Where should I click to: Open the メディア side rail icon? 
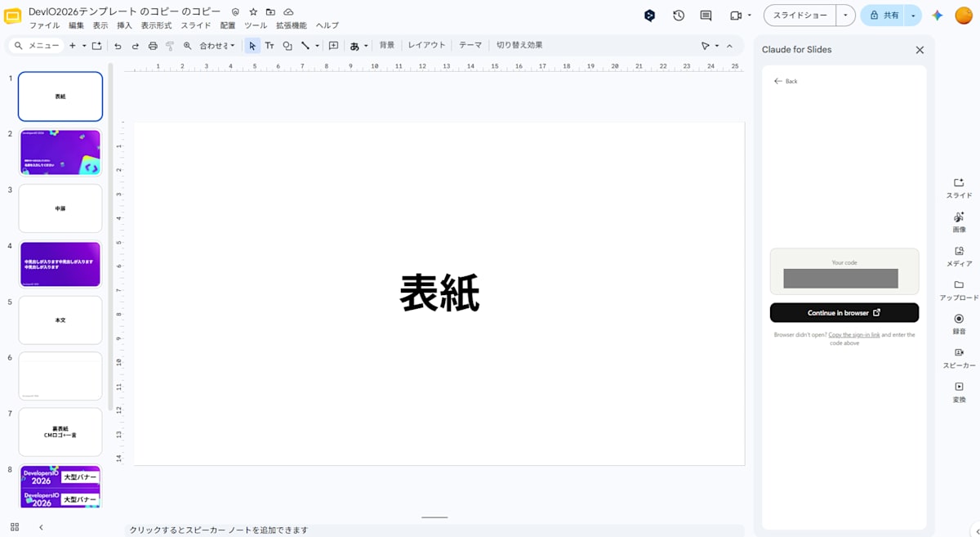pos(959,257)
